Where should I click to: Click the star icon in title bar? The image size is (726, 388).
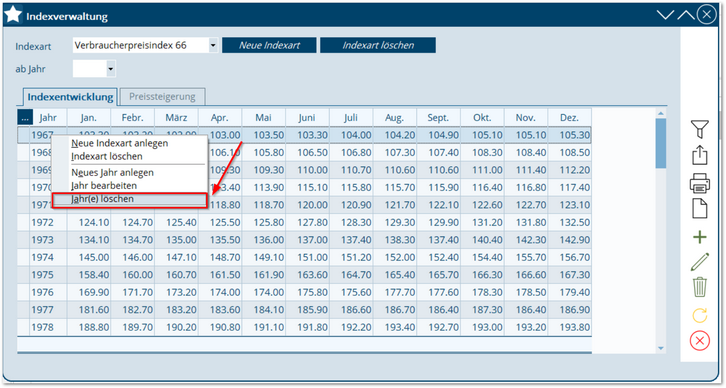coord(13,14)
